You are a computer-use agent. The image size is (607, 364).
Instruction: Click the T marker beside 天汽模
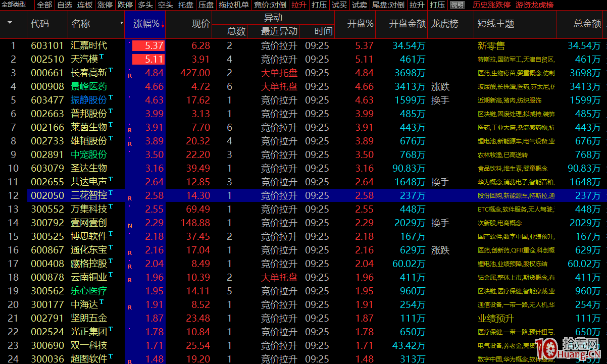(102, 57)
